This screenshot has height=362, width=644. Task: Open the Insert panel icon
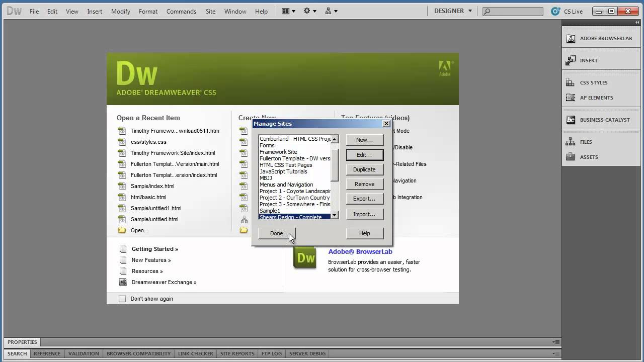(x=571, y=60)
